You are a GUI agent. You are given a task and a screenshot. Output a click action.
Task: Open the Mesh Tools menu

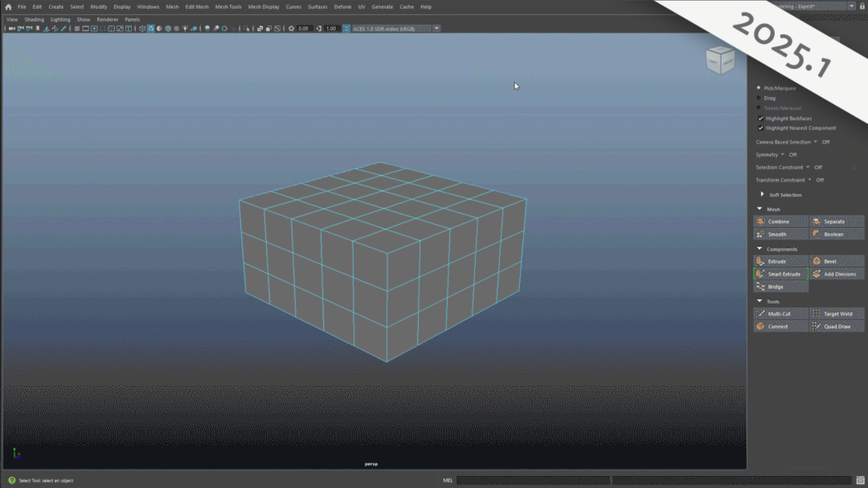(228, 7)
